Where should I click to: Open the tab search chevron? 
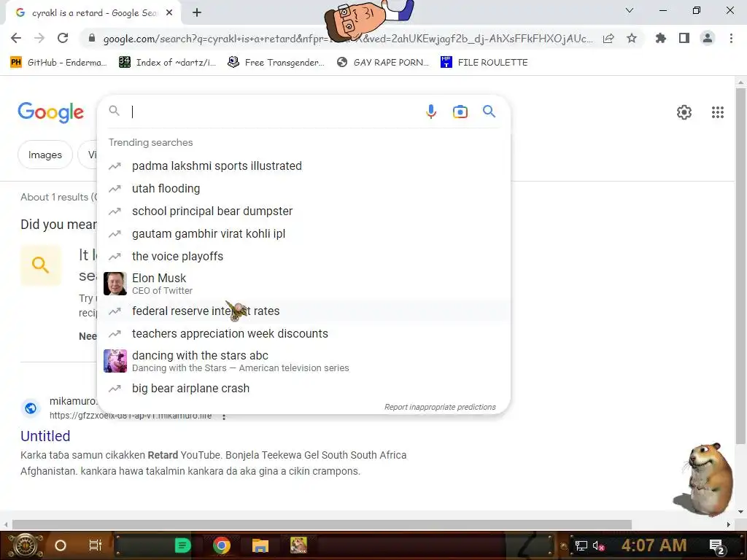[630, 10]
